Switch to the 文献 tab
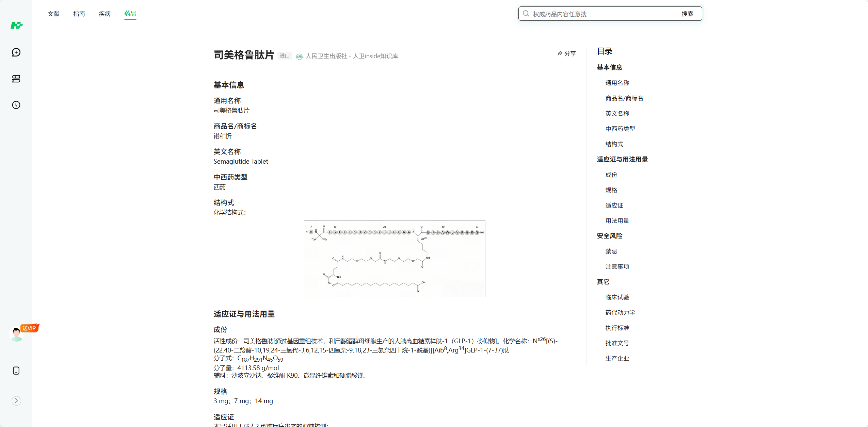The image size is (868, 427). pos(53,14)
